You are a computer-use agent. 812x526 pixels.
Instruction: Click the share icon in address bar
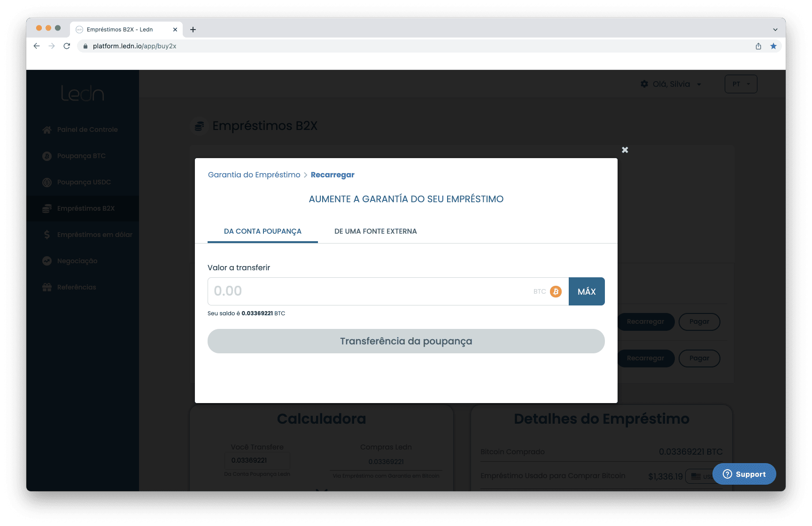coord(758,46)
